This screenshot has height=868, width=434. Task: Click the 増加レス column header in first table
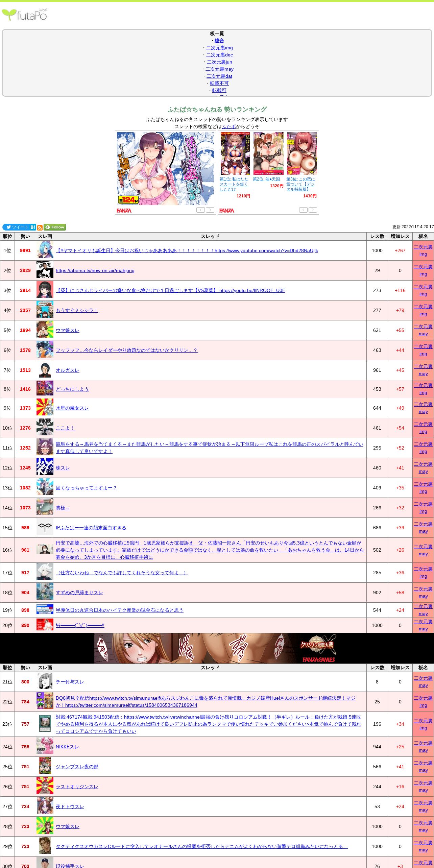tap(400, 236)
